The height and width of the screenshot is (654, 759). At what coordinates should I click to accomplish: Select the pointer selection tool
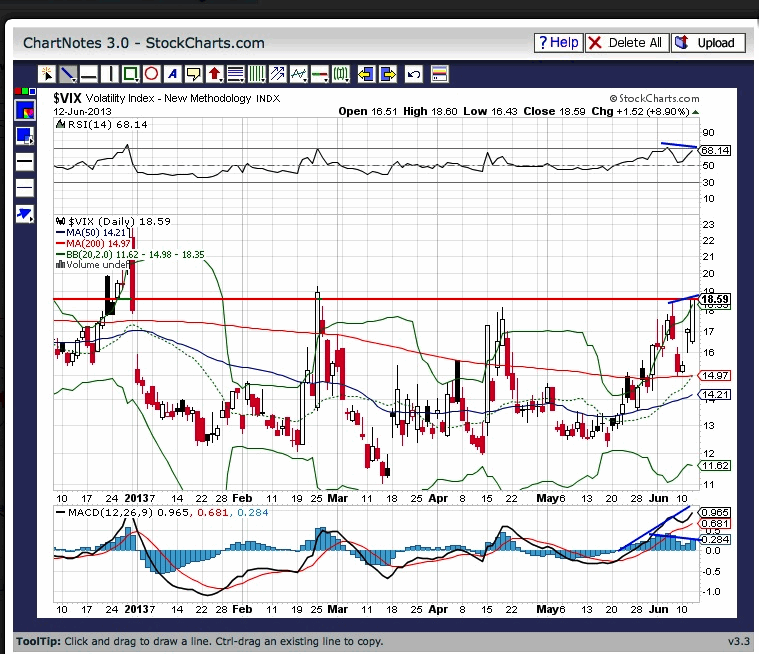coord(47,74)
